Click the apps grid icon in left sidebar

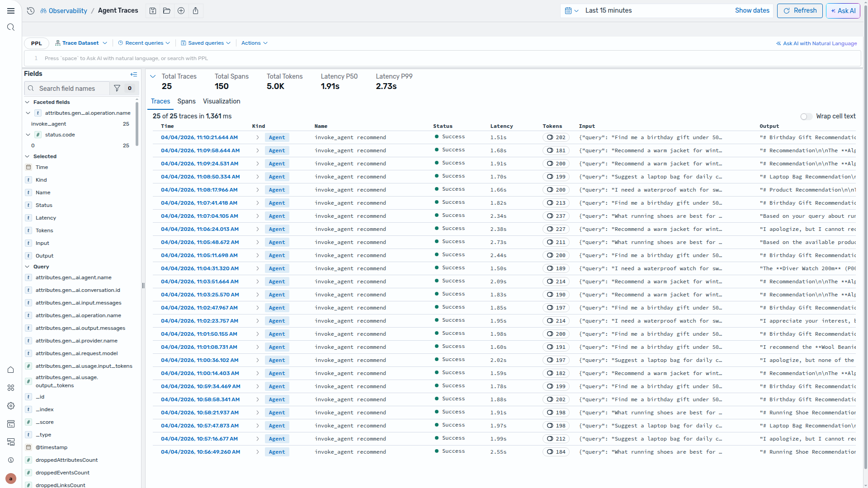[x=11, y=388]
